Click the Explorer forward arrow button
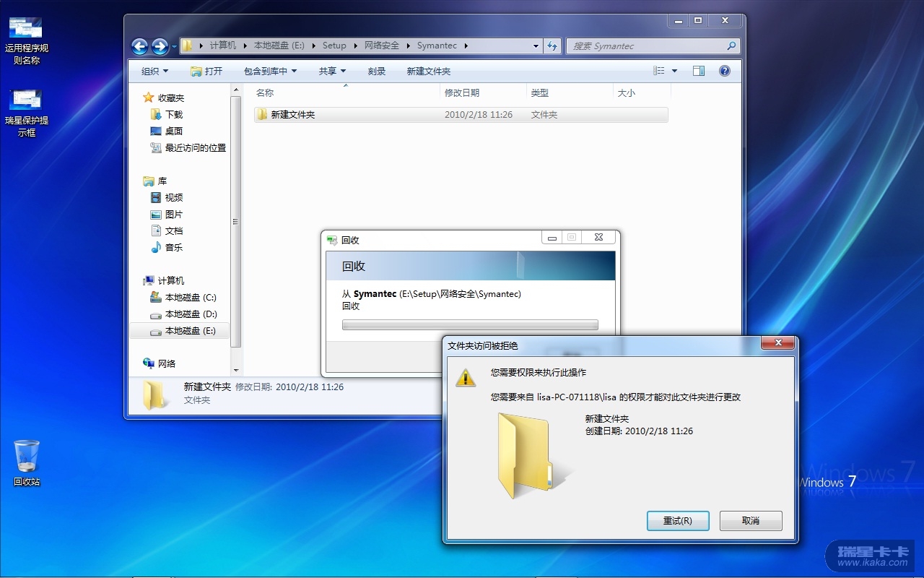The image size is (924, 578). click(x=160, y=46)
